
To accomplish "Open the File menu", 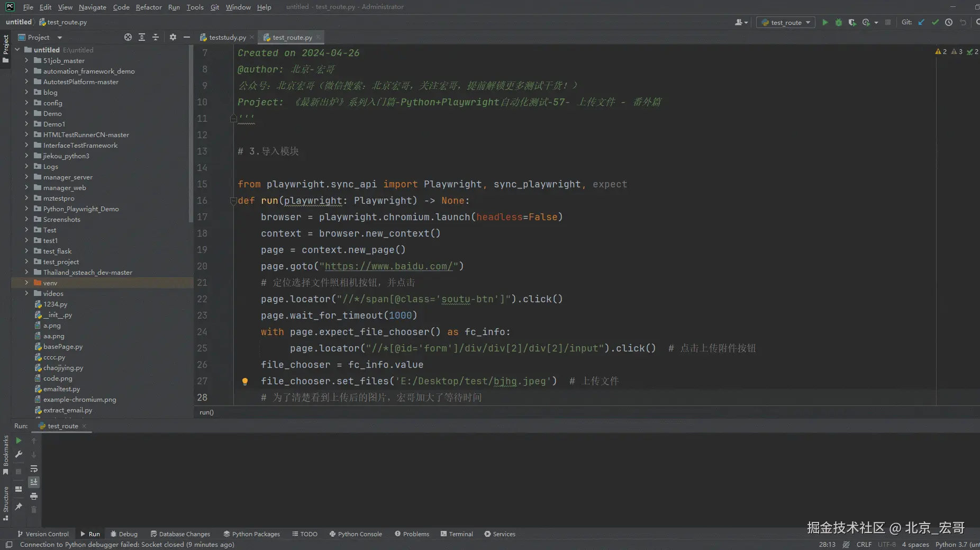I will point(28,7).
